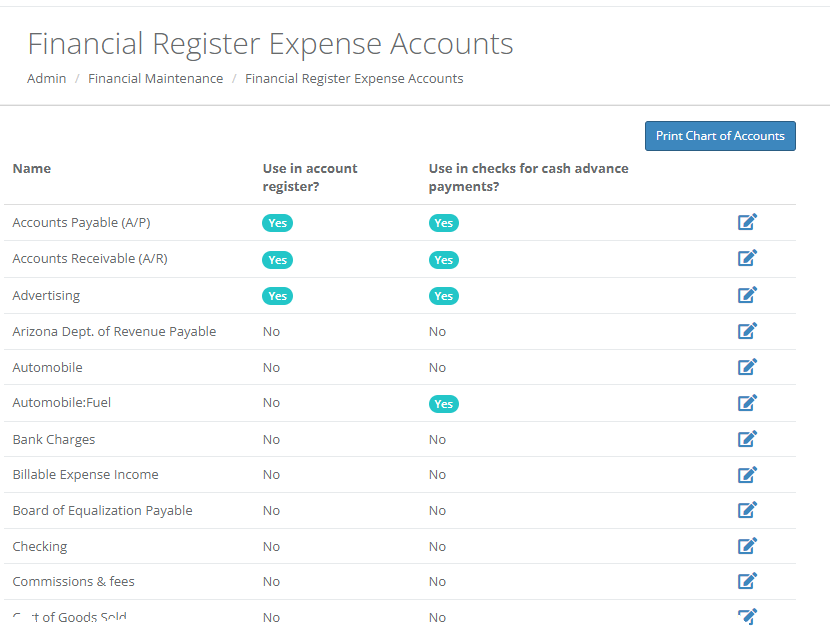The height and width of the screenshot is (640, 830).
Task: Edit the Accounts Payable (A/P) account
Action: click(747, 222)
